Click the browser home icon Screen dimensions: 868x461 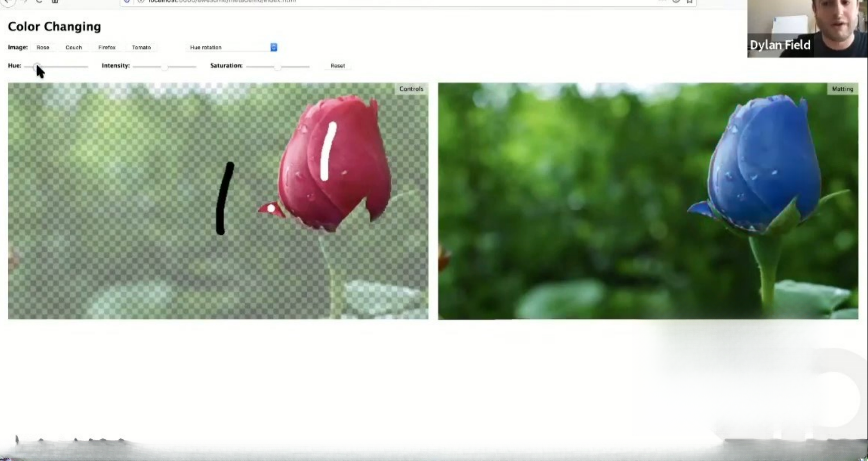[55, 1]
